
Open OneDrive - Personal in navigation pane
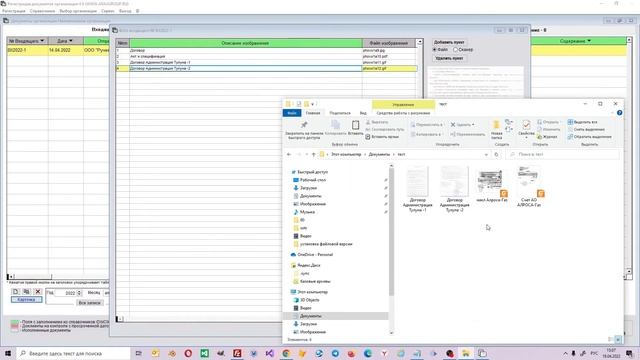(x=315, y=254)
